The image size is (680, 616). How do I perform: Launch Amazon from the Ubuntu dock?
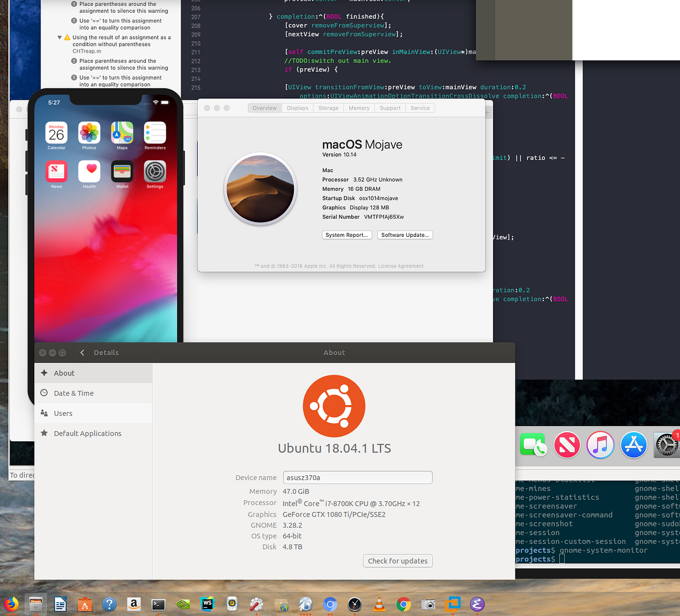[x=134, y=604]
